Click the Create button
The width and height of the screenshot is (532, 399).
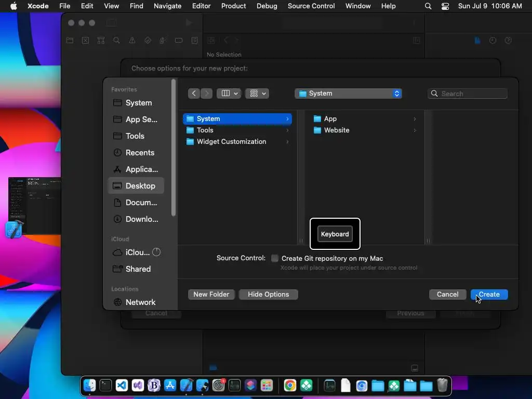[x=489, y=294]
